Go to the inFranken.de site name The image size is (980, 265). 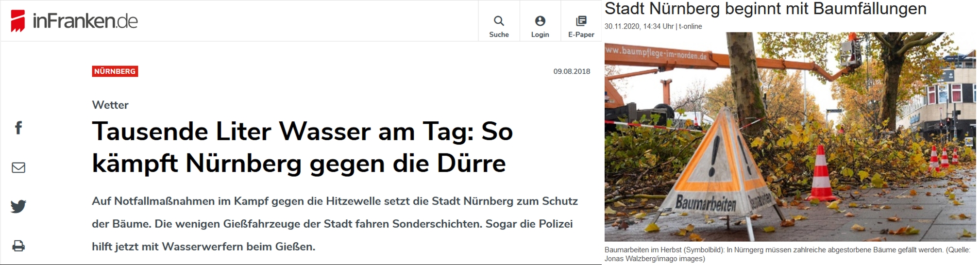click(x=85, y=21)
